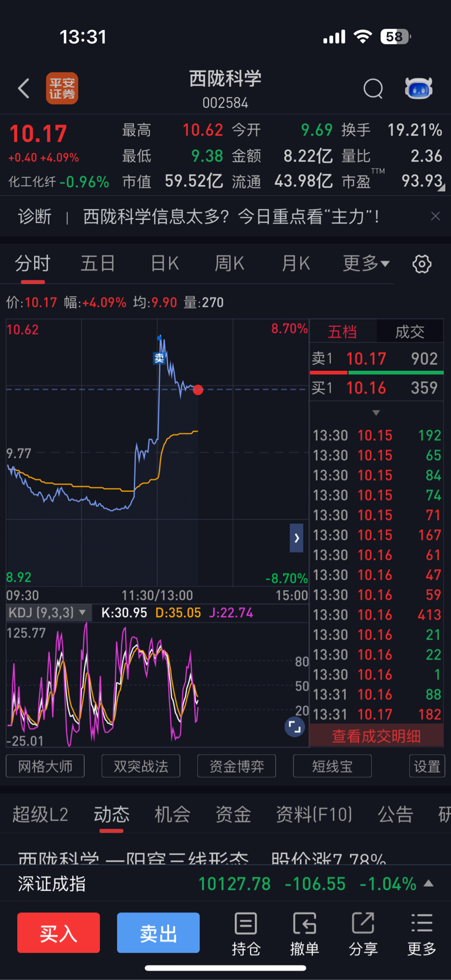Switch to 公告 tab
451x980 pixels.
(x=395, y=815)
